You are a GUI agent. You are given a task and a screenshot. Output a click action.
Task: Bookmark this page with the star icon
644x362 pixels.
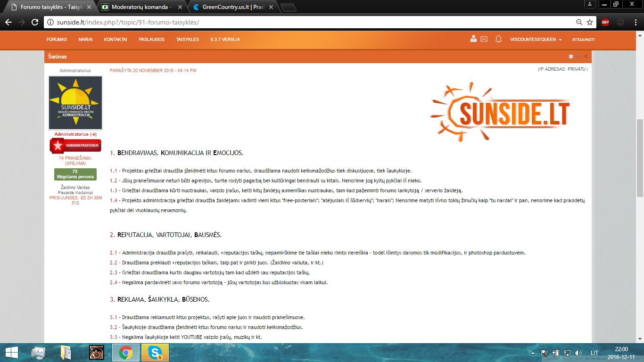coord(590,22)
